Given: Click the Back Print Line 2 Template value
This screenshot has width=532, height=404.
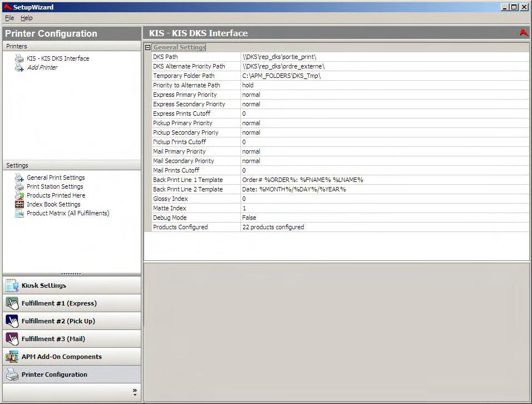Looking at the screenshot, I should tap(385, 189).
